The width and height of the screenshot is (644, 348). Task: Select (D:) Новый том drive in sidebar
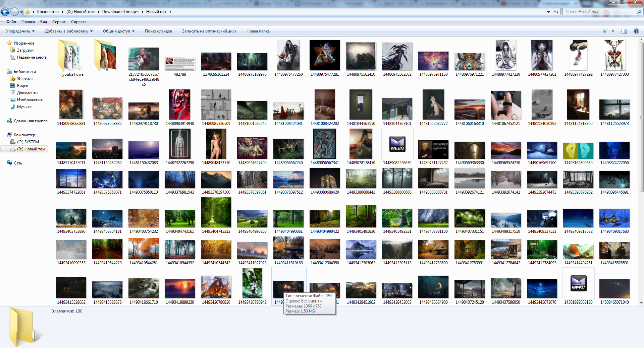click(31, 149)
